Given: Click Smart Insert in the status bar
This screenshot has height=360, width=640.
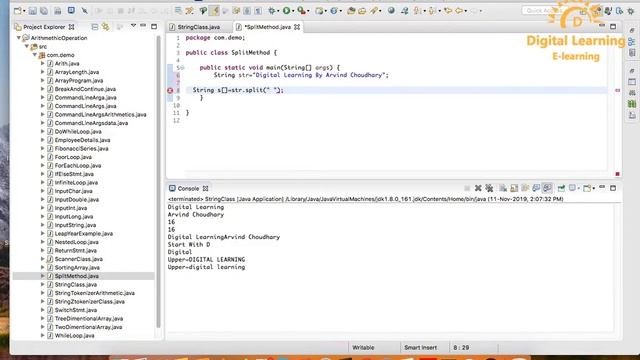Looking at the screenshot, I should click(x=420, y=348).
